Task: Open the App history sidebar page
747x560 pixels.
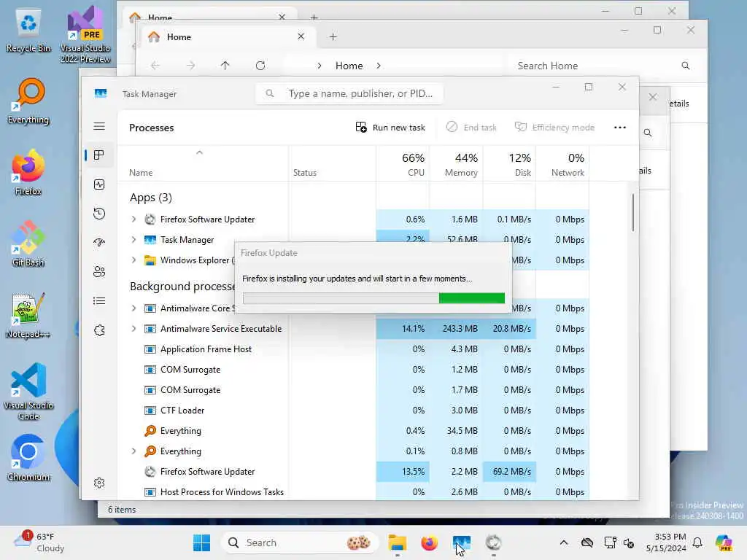Action: 99,214
